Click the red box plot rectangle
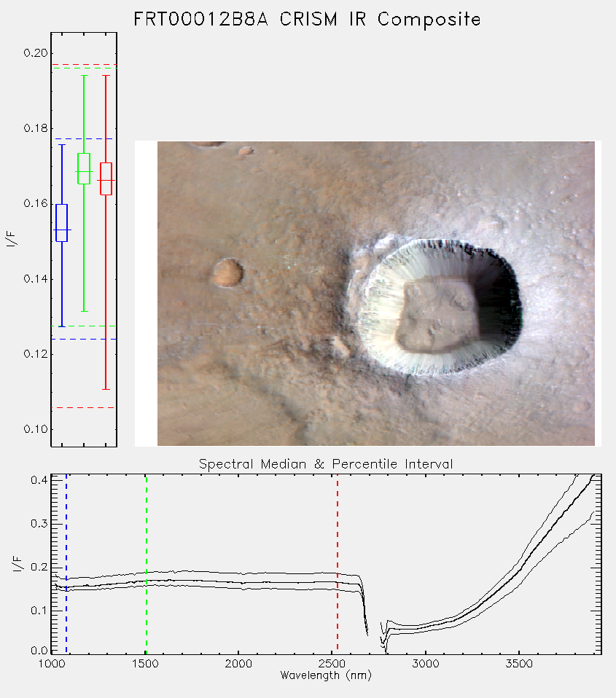 point(106,179)
